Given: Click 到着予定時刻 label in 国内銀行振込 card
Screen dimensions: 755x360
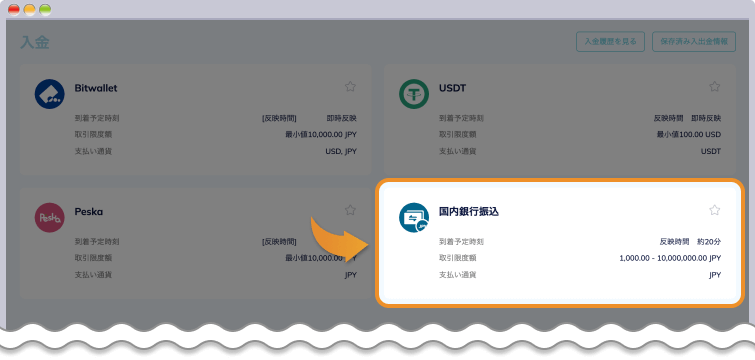Looking at the screenshot, I should click(461, 242).
